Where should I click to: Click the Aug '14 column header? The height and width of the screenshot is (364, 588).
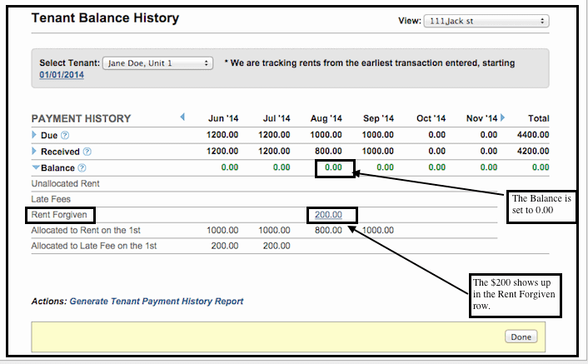point(325,118)
